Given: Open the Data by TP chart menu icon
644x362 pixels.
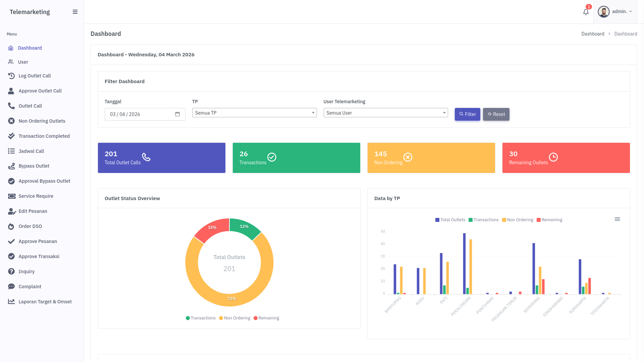Looking at the screenshot, I should tap(617, 219).
